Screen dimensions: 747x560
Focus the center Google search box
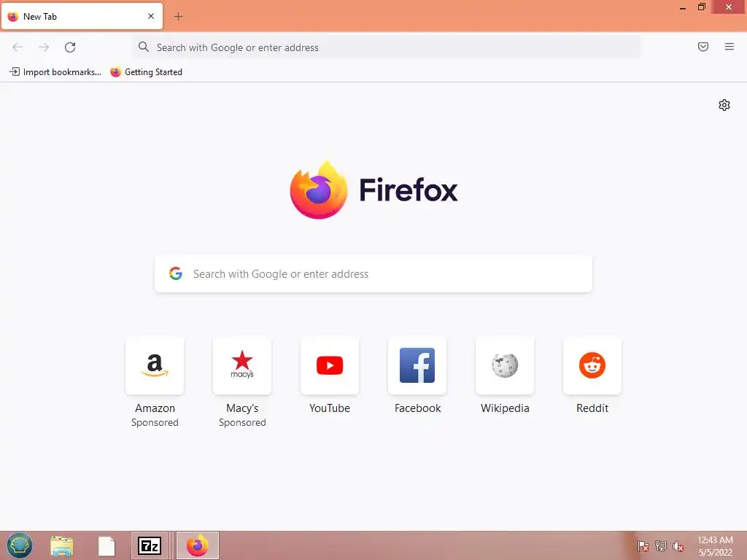(x=373, y=274)
